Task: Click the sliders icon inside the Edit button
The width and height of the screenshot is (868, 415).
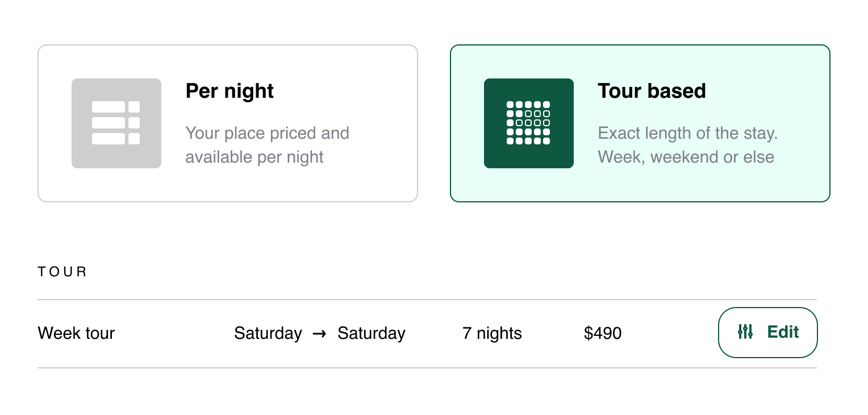Action: point(746,333)
